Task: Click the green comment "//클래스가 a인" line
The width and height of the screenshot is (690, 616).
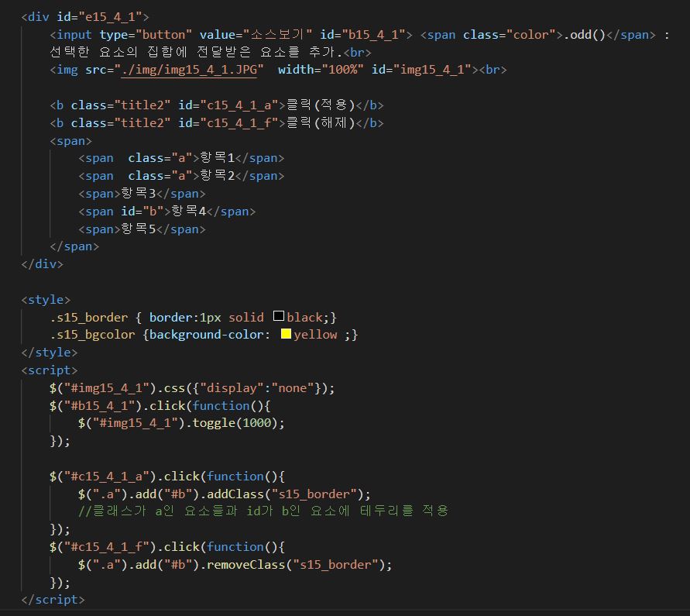Action: click(x=263, y=511)
